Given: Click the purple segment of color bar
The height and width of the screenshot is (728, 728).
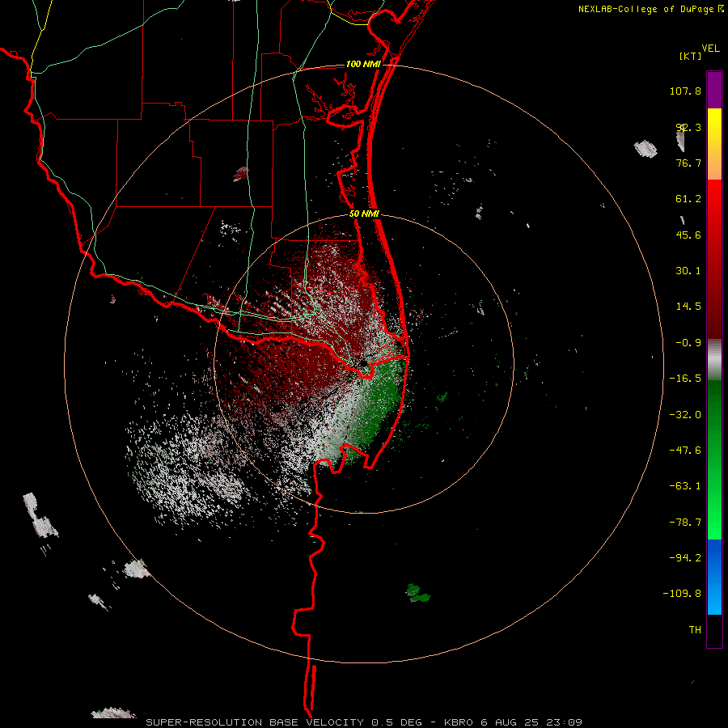Looking at the screenshot, I should pos(714,90).
